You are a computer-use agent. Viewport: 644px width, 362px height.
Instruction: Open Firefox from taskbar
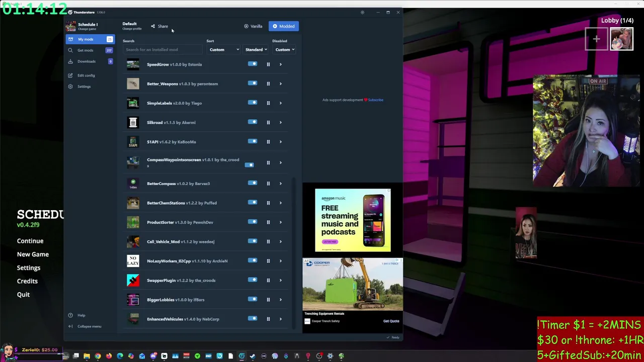109,356
